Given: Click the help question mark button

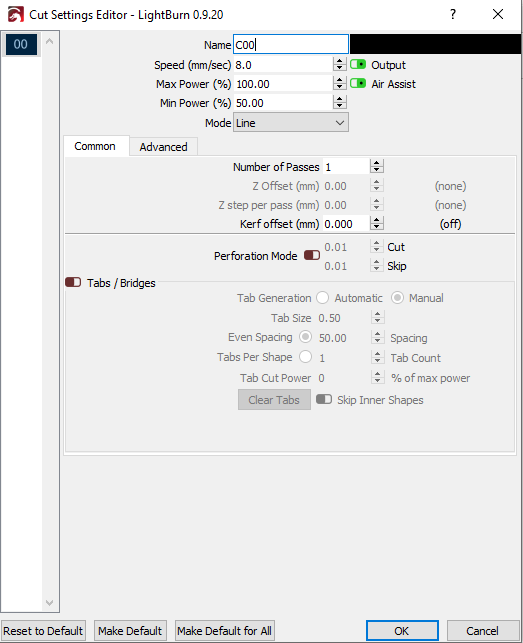Looking at the screenshot, I should tap(452, 14).
